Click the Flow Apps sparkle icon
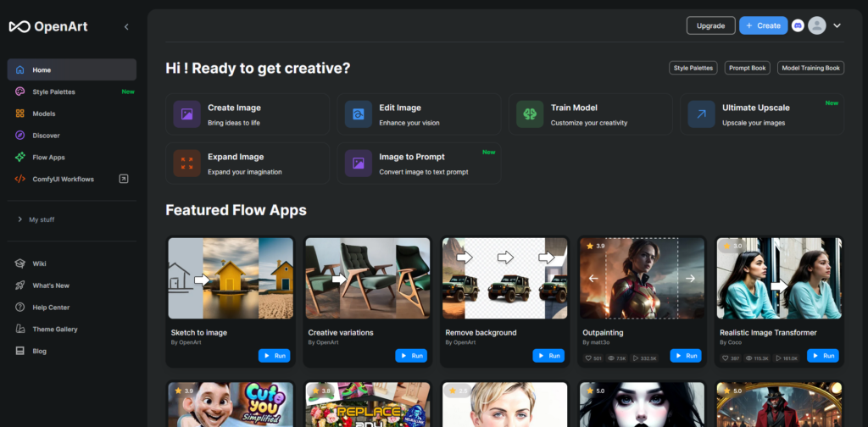The width and height of the screenshot is (868, 427). tap(20, 157)
